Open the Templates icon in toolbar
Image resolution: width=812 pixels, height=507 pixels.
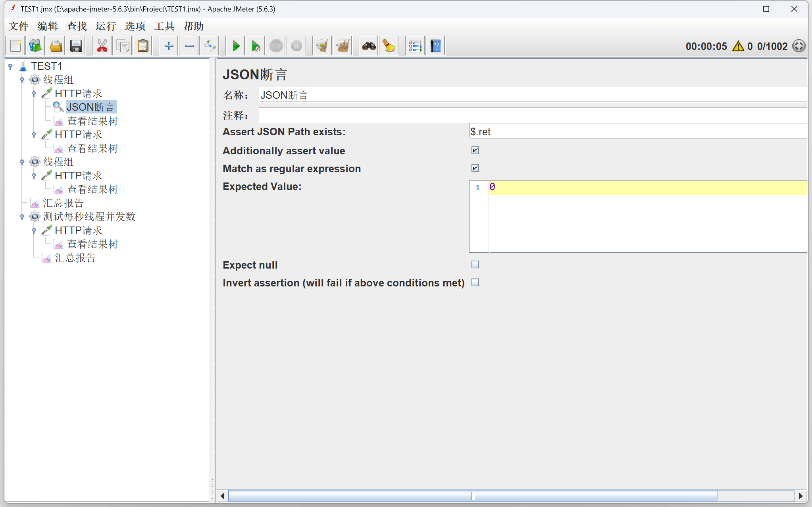(x=35, y=46)
